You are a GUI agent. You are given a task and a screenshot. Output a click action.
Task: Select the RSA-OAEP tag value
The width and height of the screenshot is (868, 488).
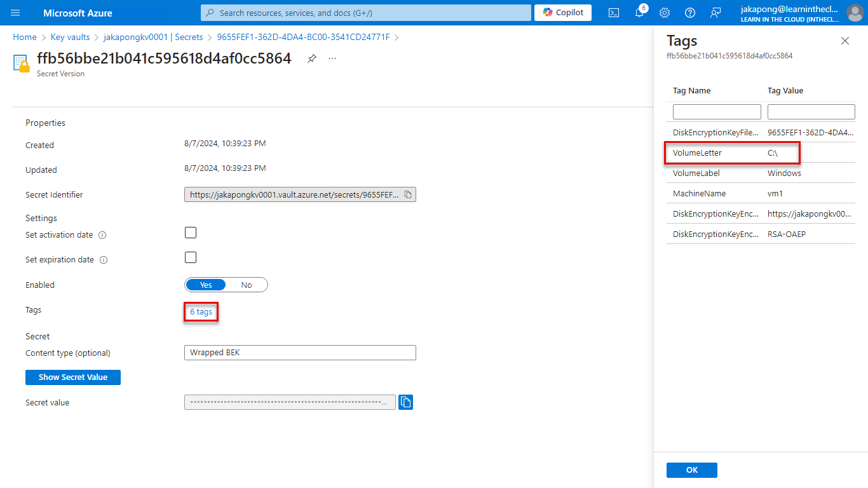click(787, 234)
